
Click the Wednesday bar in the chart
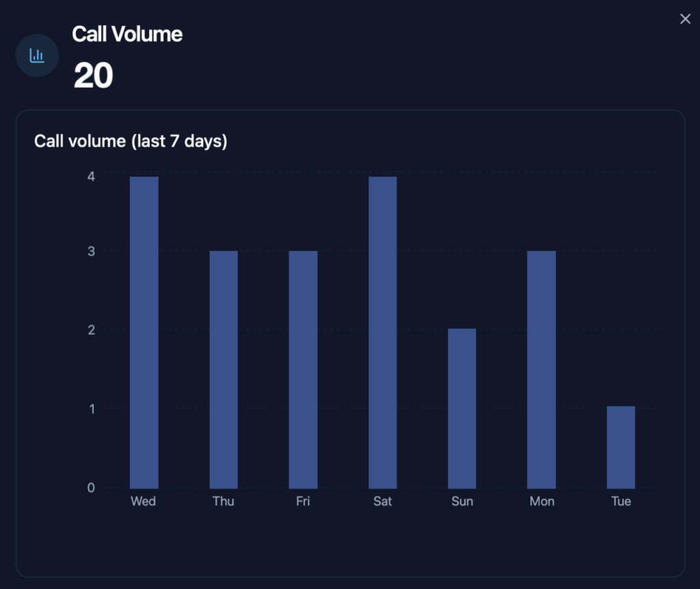[144, 332]
